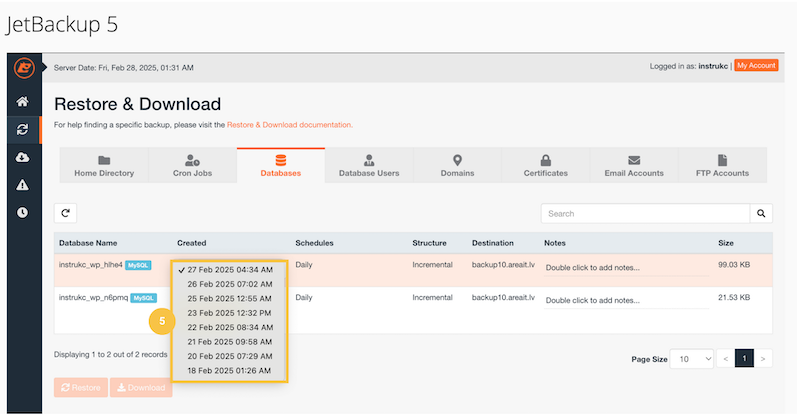Switch to the Cron Jobs tab
This screenshot has width=797, height=414.
pos(192,166)
